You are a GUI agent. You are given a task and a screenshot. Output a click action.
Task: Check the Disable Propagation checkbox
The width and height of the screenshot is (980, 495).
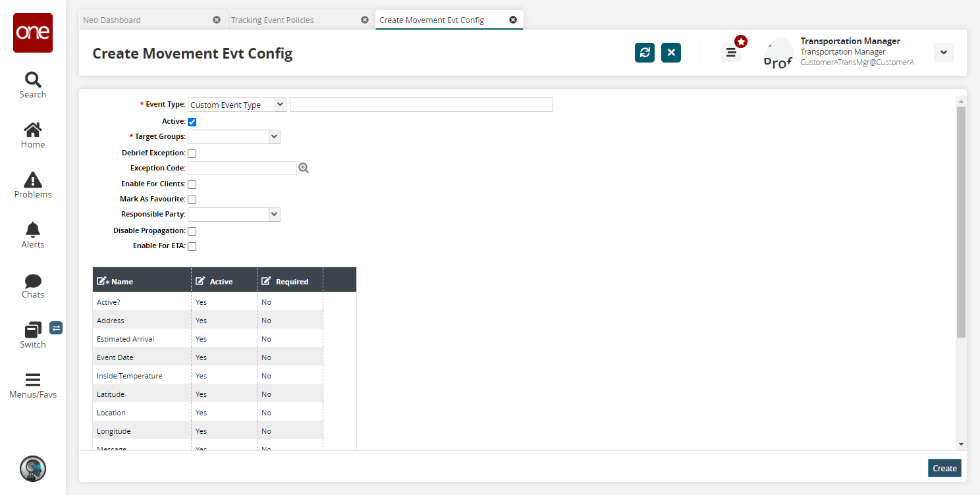[192, 231]
